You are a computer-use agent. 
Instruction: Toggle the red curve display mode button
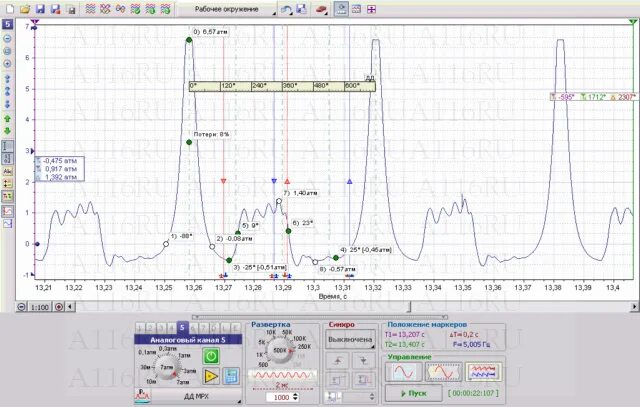(7, 211)
